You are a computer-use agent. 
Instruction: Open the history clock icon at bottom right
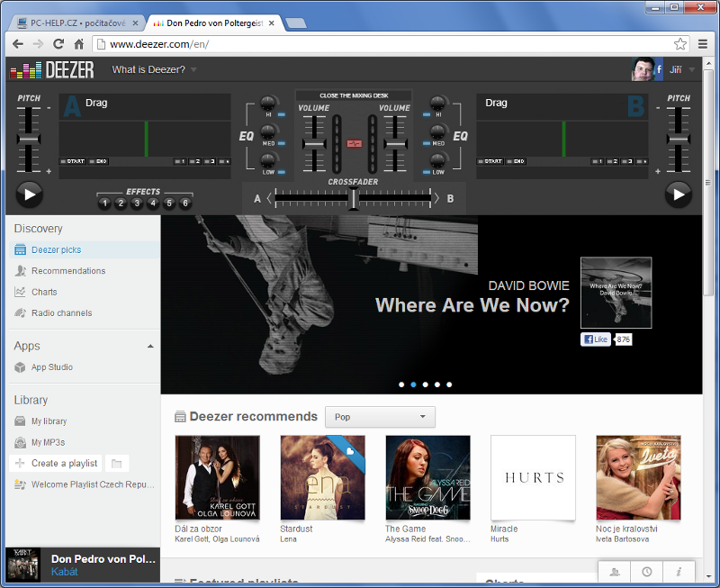tap(647, 572)
